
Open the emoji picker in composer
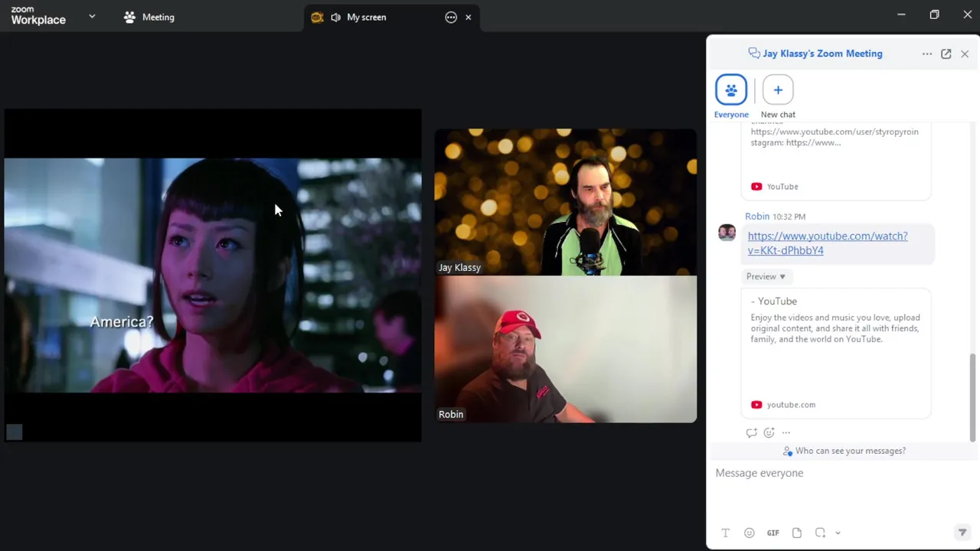750,533
